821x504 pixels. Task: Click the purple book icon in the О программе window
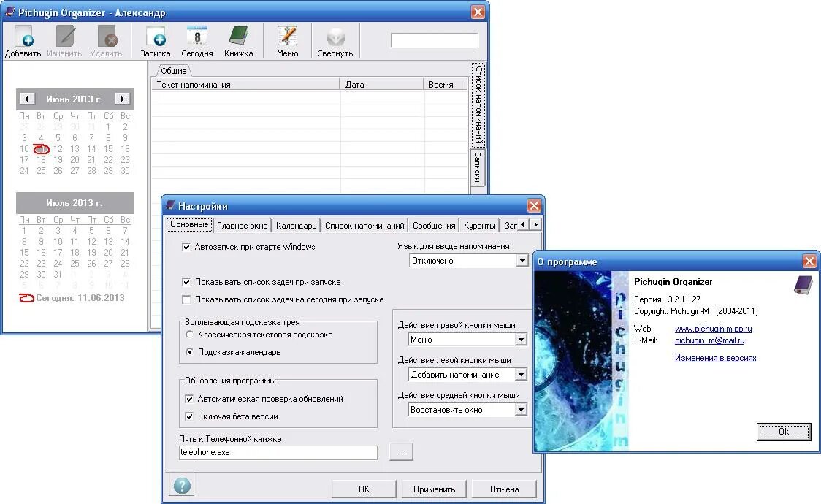click(x=803, y=285)
